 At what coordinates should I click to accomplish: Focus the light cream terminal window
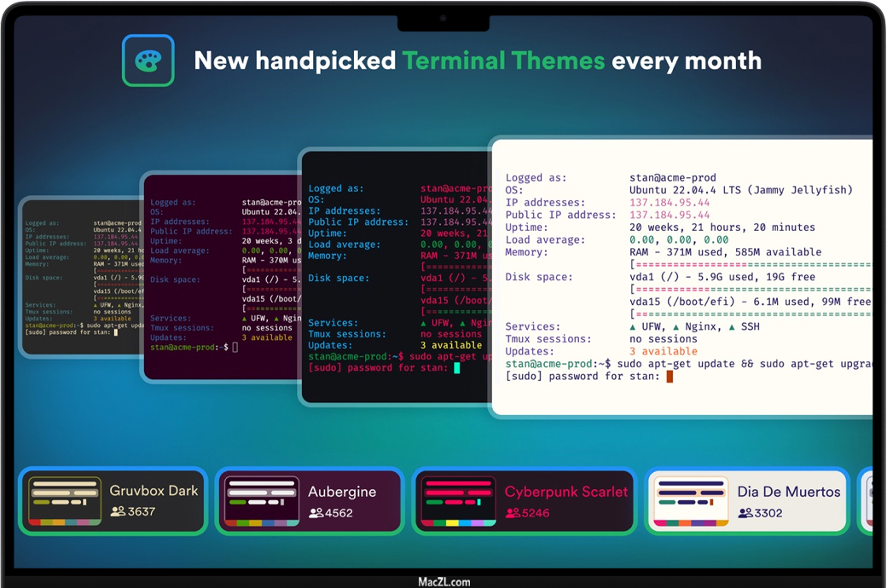click(682, 273)
